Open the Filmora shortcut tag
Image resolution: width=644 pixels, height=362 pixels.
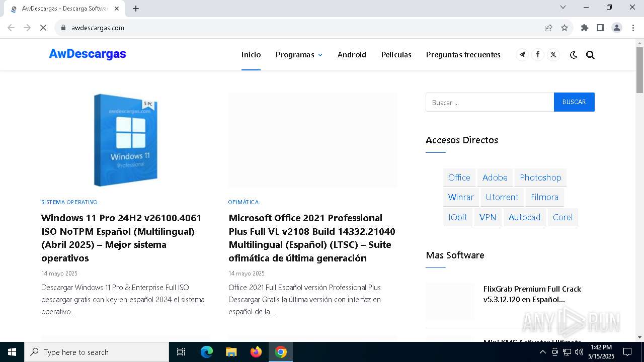pyautogui.click(x=545, y=197)
